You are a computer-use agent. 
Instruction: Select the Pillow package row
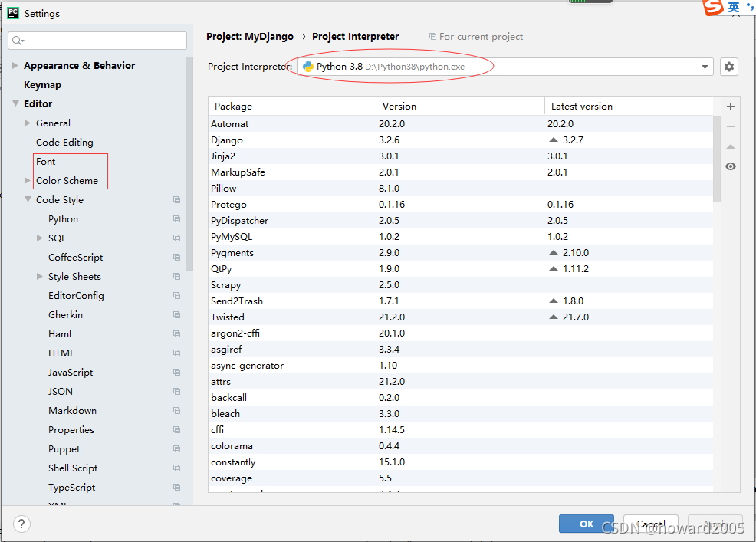pyautogui.click(x=461, y=189)
